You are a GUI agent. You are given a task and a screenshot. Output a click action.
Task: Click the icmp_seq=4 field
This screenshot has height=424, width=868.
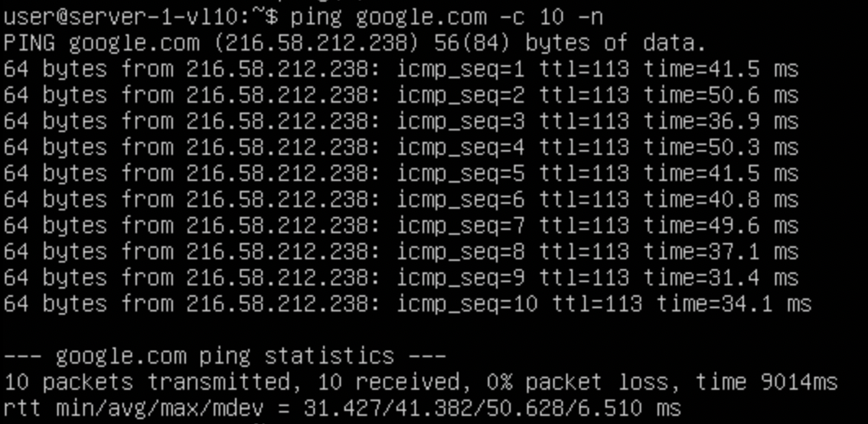pyautogui.click(x=461, y=147)
